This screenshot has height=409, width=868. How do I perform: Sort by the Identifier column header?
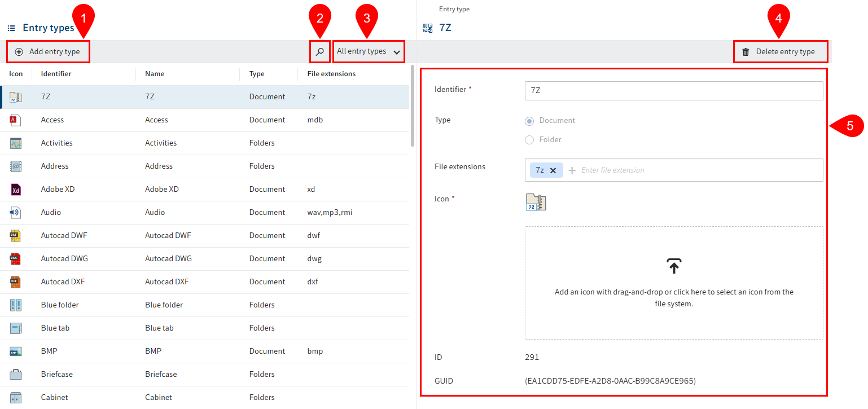(56, 74)
